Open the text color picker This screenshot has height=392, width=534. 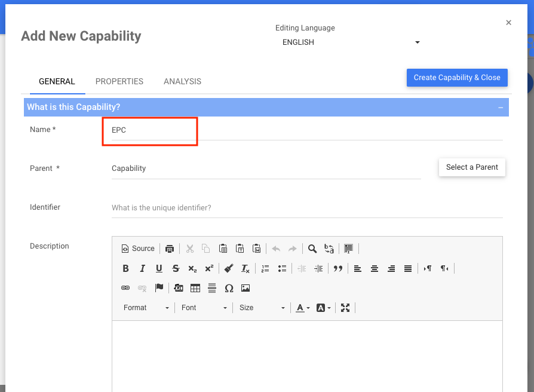point(303,308)
